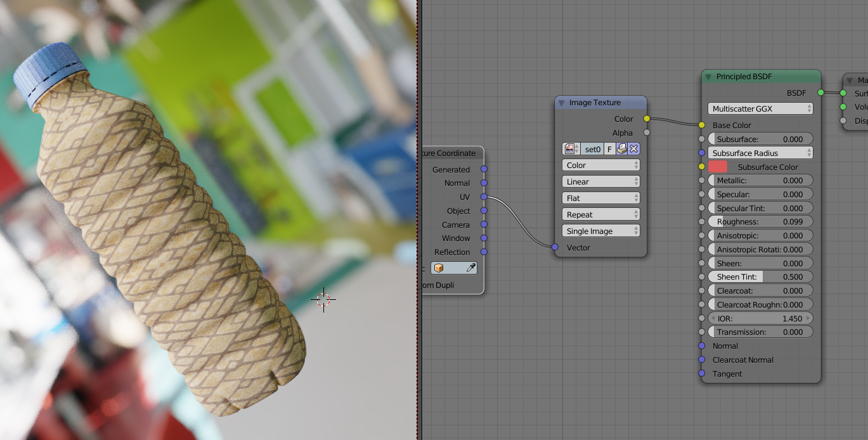Click the image browse icon in Image Texture
The width and height of the screenshot is (868, 440).
pyautogui.click(x=571, y=149)
